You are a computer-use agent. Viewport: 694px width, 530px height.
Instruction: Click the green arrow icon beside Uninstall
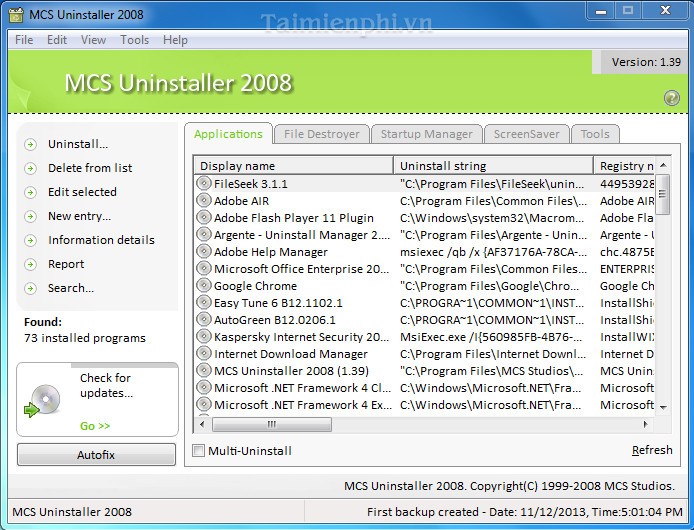(31, 144)
